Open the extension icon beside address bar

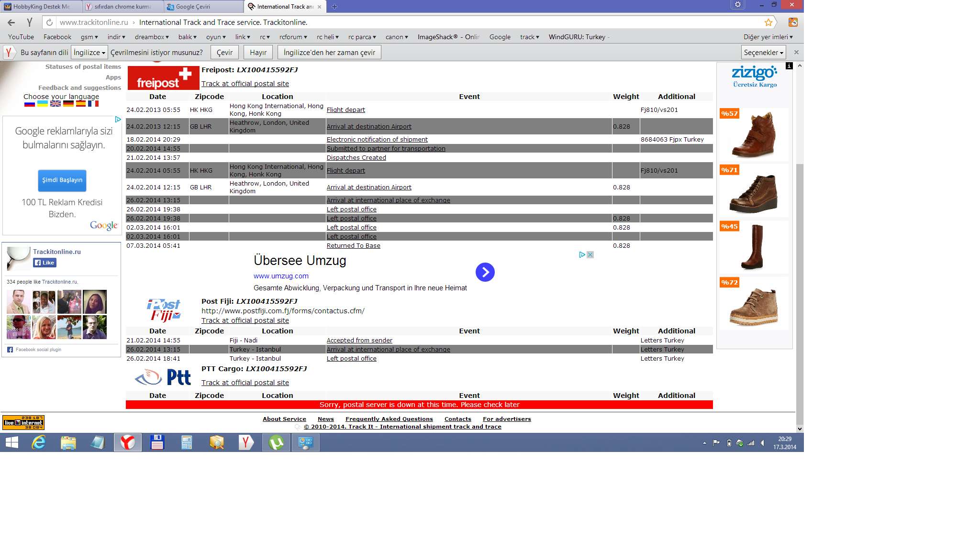tap(793, 22)
